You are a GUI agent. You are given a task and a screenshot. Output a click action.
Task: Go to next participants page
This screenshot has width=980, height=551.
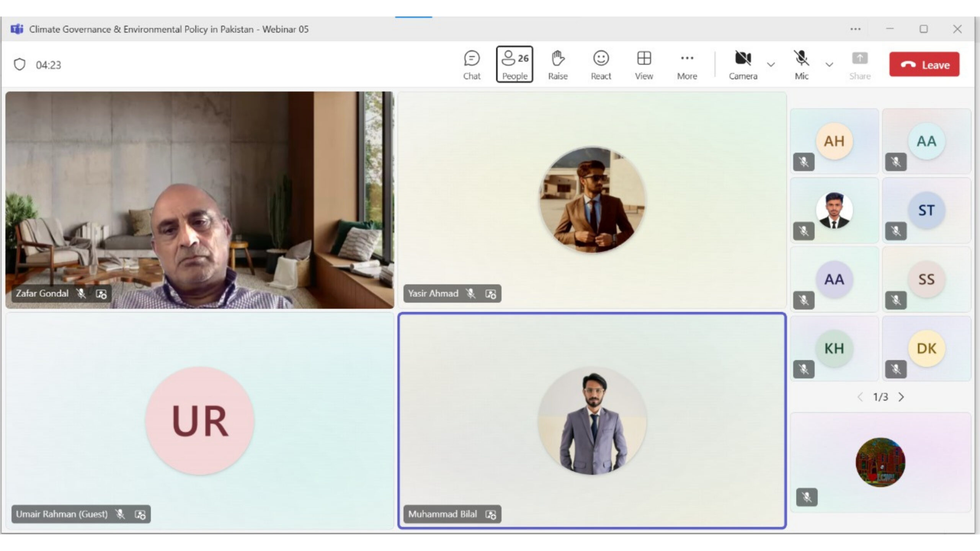[901, 397]
